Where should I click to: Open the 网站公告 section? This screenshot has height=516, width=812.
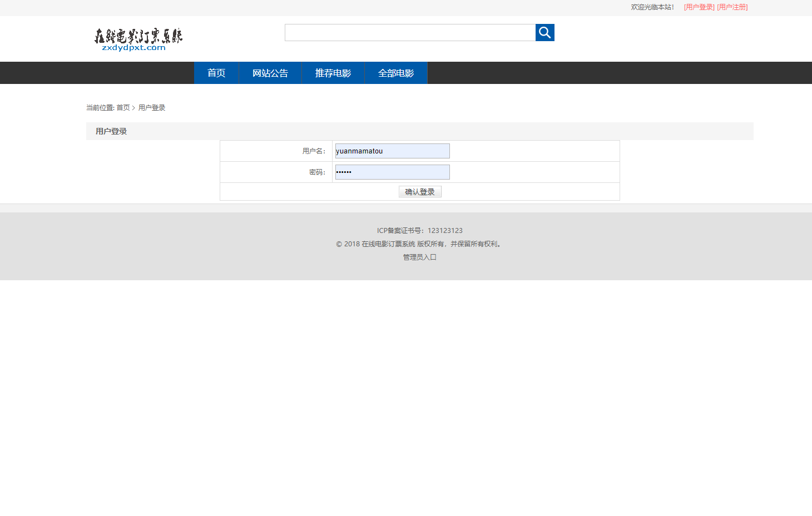pos(270,73)
